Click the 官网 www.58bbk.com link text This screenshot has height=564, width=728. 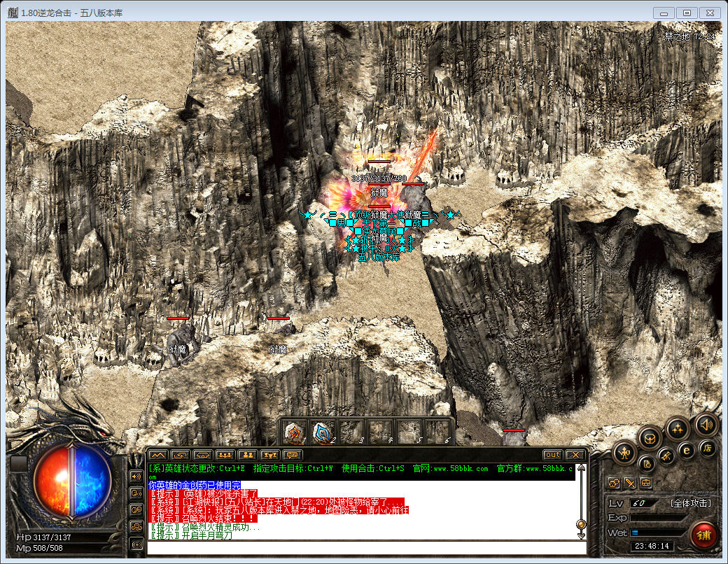(x=450, y=468)
